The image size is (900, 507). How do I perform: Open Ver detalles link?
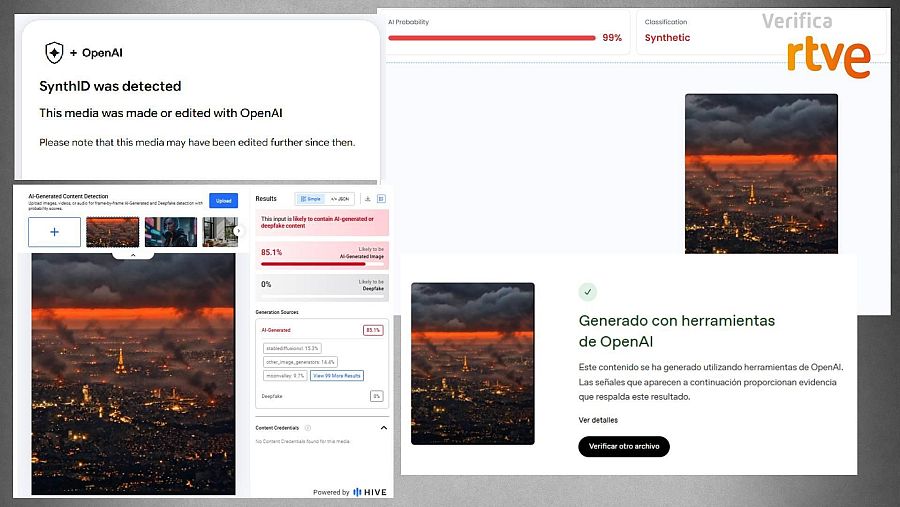pyautogui.click(x=598, y=420)
